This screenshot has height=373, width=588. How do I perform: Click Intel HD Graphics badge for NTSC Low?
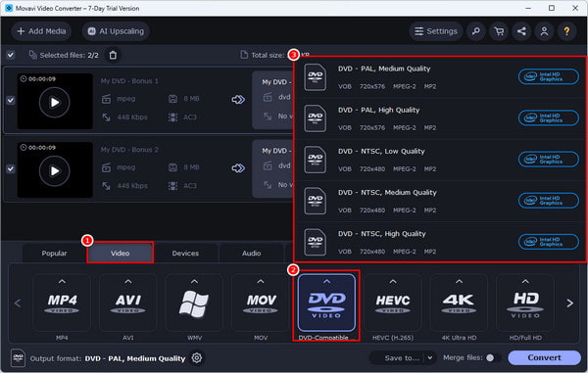coord(548,160)
